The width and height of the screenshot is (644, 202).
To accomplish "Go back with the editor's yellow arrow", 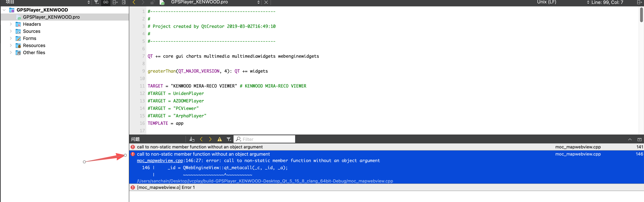I will 134,2.
